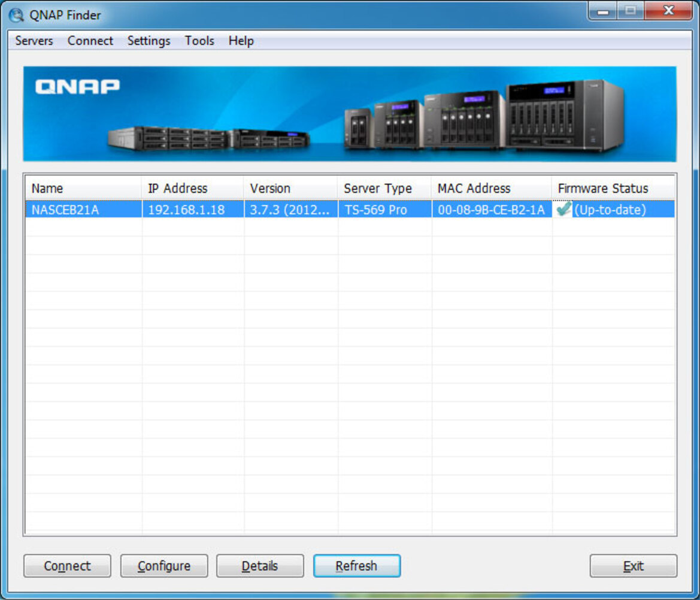Click the green firmware up-to-date checkmark icon
The height and width of the screenshot is (600, 700).
click(564, 209)
